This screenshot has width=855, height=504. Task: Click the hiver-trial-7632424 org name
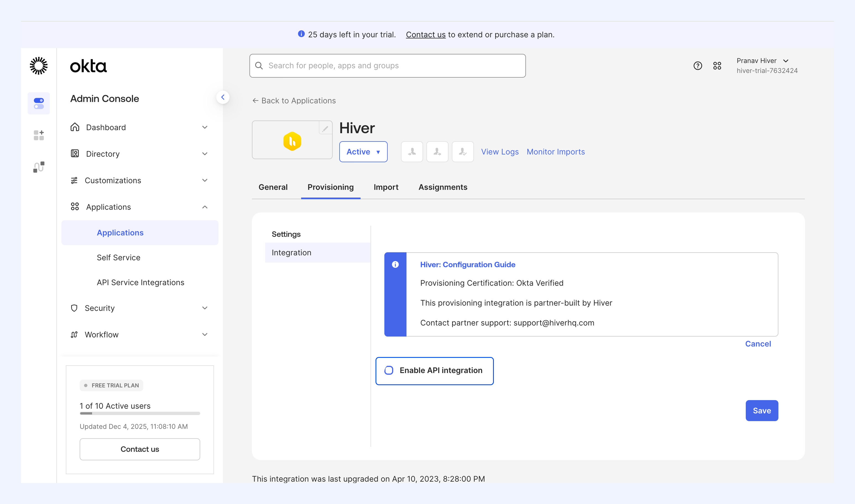click(767, 71)
